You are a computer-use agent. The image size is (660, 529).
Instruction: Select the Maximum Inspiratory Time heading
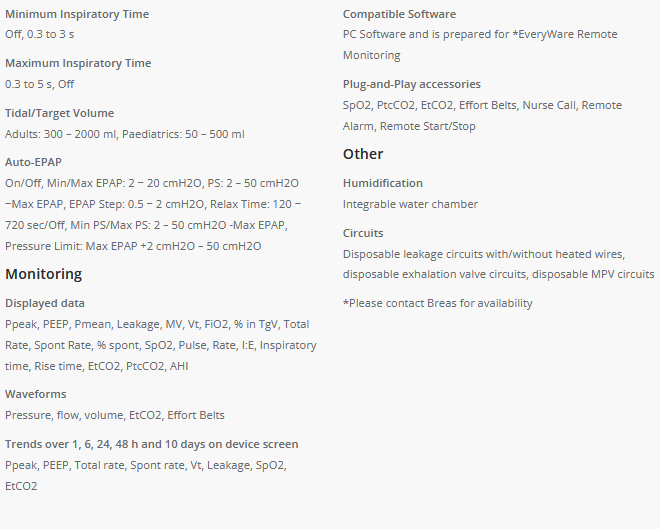pos(78,63)
